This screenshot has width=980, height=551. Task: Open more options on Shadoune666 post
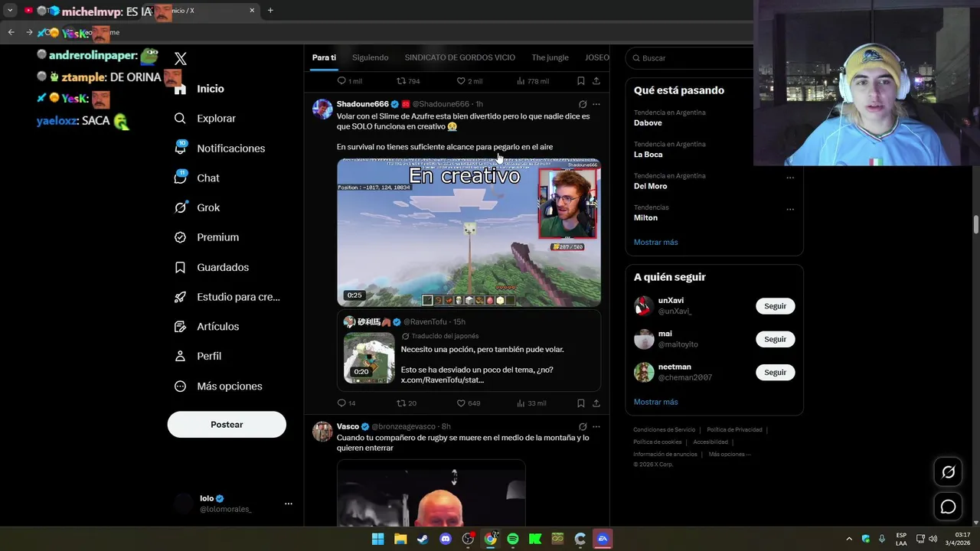tap(596, 104)
